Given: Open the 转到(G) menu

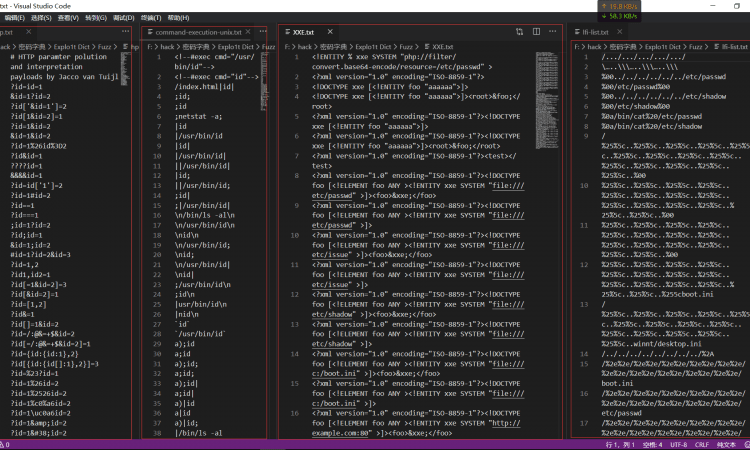Looking at the screenshot, I should (96, 18).
